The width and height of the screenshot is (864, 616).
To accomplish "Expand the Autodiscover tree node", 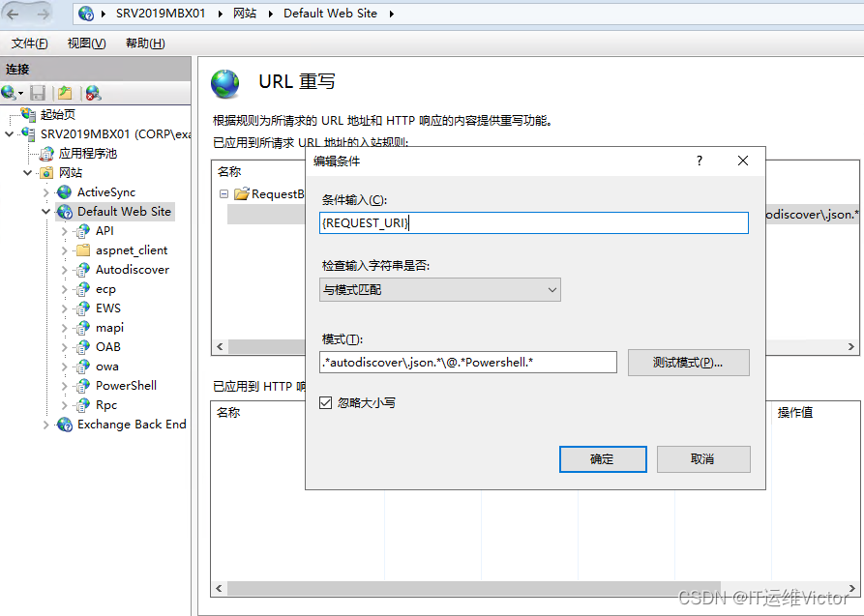I will (x=65, y=270).
